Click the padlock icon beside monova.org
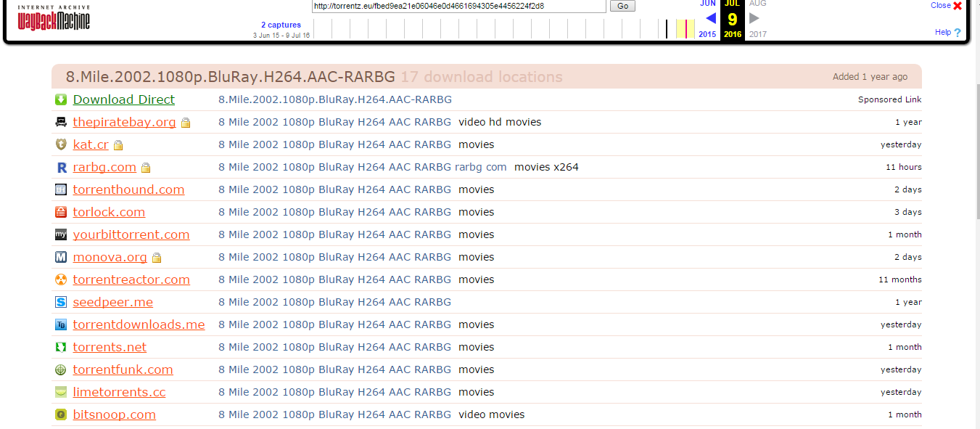The image size is (980, 429). (157, 258)
